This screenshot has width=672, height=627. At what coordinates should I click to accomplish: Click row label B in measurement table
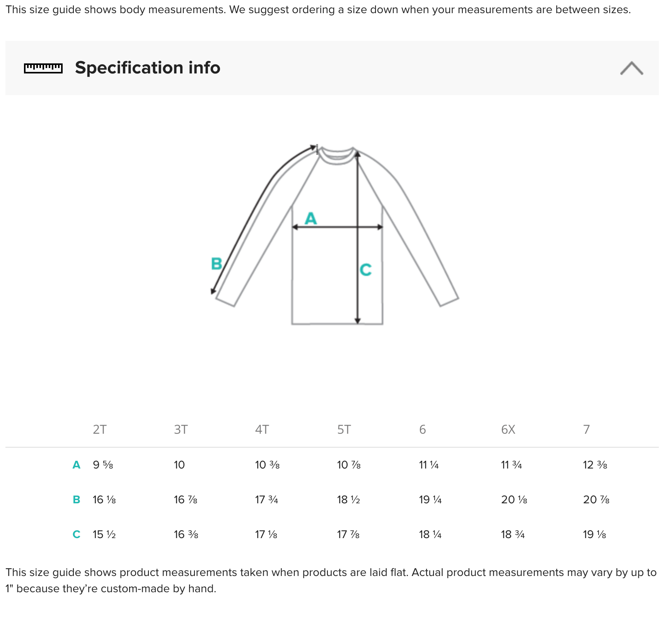point(77,499)
